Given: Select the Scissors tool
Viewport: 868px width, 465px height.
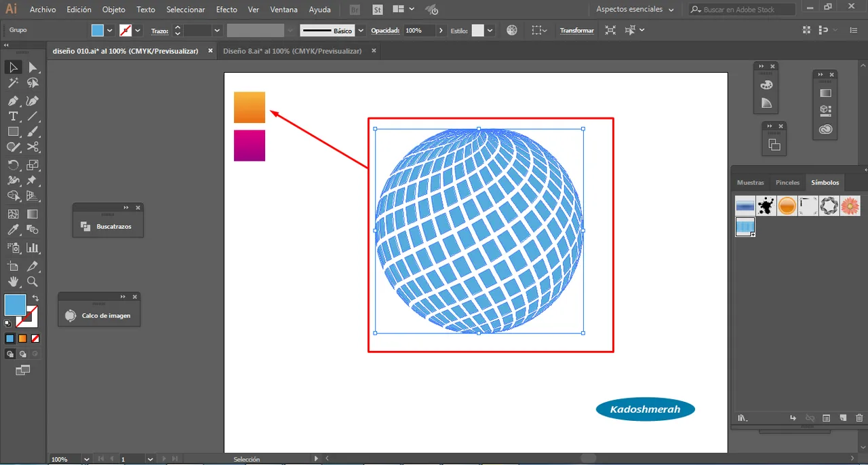Looking at the screenshot, I should coord(33,147).
